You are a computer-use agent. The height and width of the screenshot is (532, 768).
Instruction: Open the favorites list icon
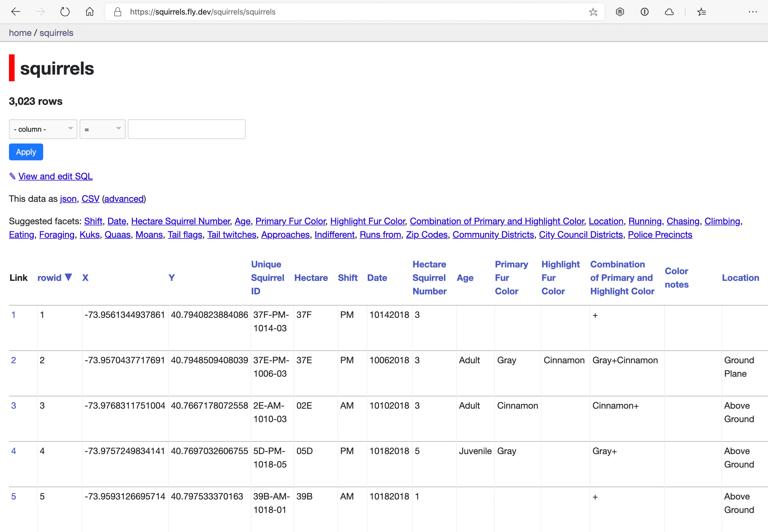click(701, 12)
